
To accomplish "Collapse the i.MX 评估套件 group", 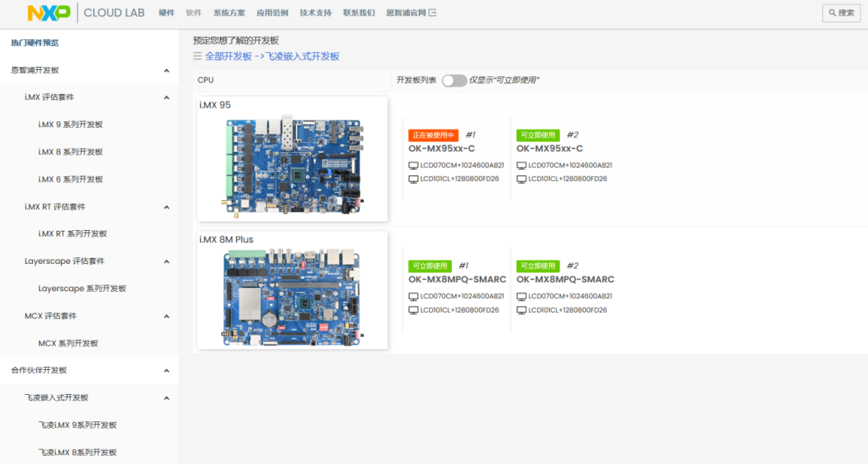I will click(x=166, y=97).
